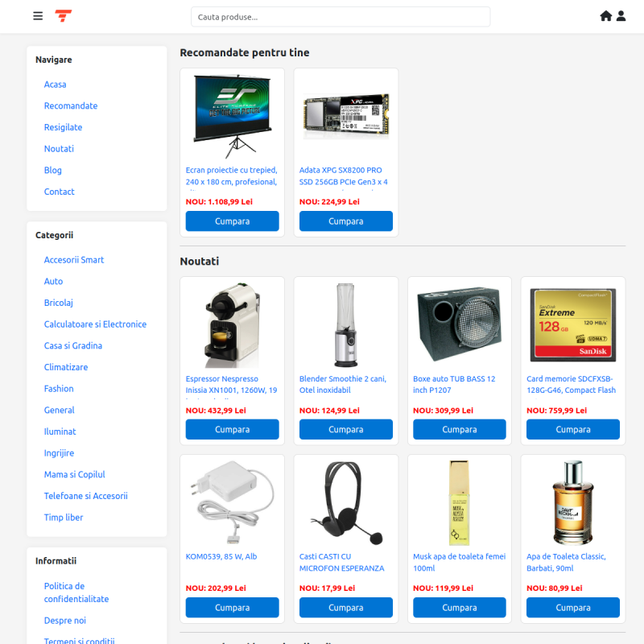The height and width of the screenshot is (644, 644).
Task: Buy Apa de Toaleta Classic with Cumpara
Action: pyautogui.click(x=573, y=608)
